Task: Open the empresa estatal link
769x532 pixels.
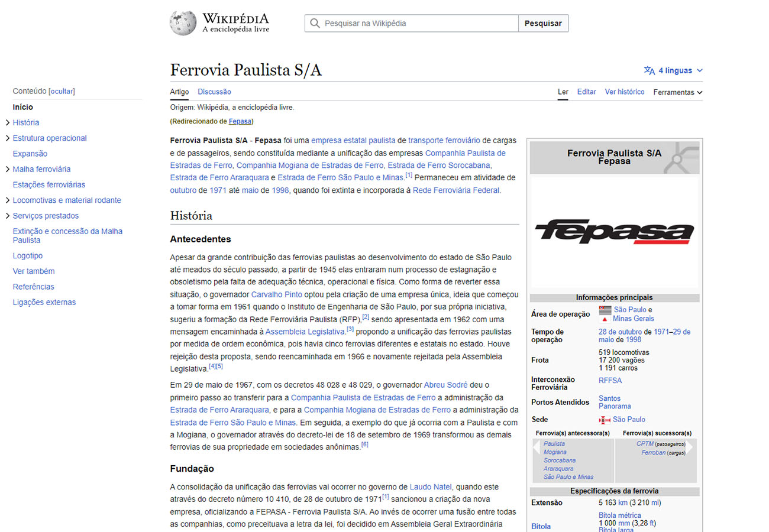Action: [x=340, y=140]
